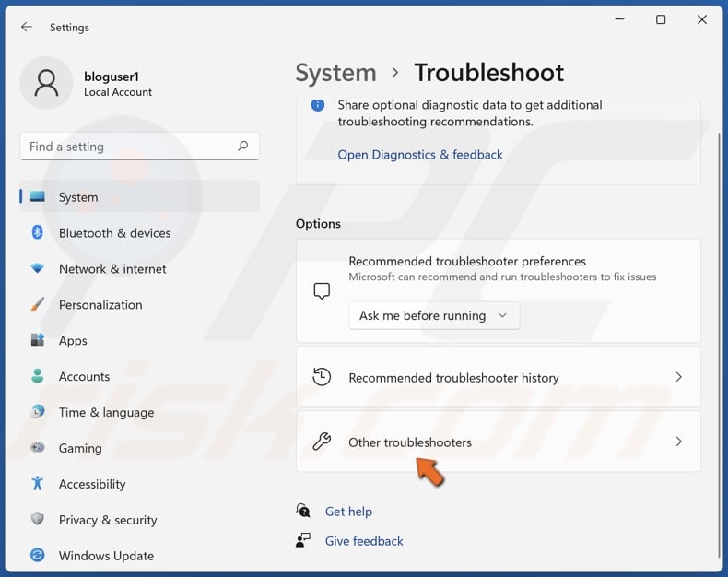
Task: Click the Apps icon in sidebar
Action: 37,340
